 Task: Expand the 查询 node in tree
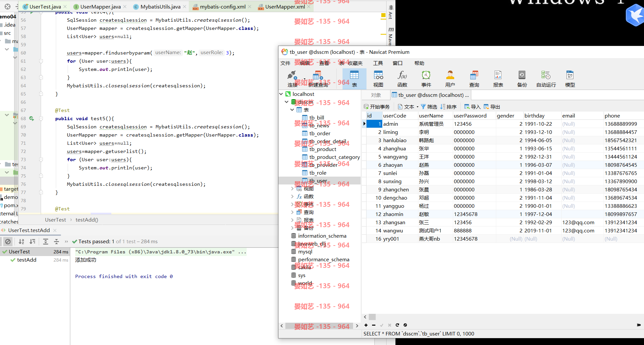tap(292, 212)
